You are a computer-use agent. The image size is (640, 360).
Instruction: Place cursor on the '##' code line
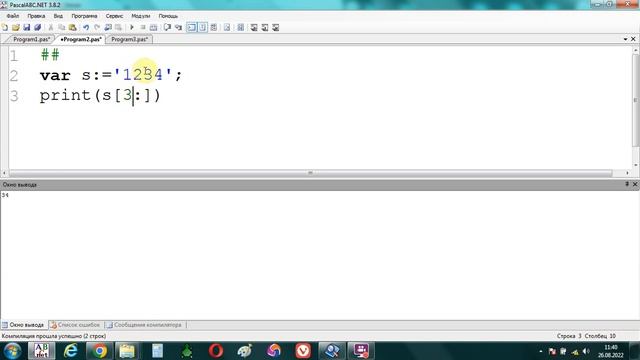click(x=50, y=55)
